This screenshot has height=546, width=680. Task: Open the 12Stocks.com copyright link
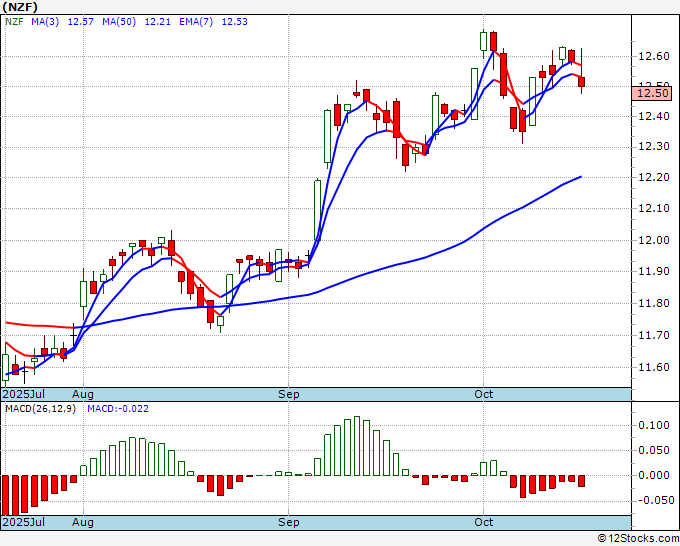pos(638,539)
